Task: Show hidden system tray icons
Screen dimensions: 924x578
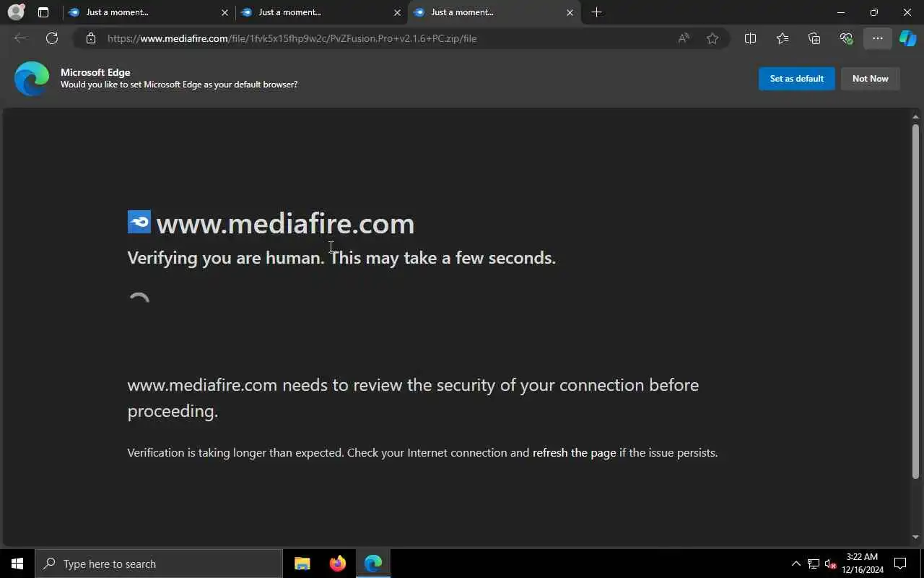Action: pos(796,564)
